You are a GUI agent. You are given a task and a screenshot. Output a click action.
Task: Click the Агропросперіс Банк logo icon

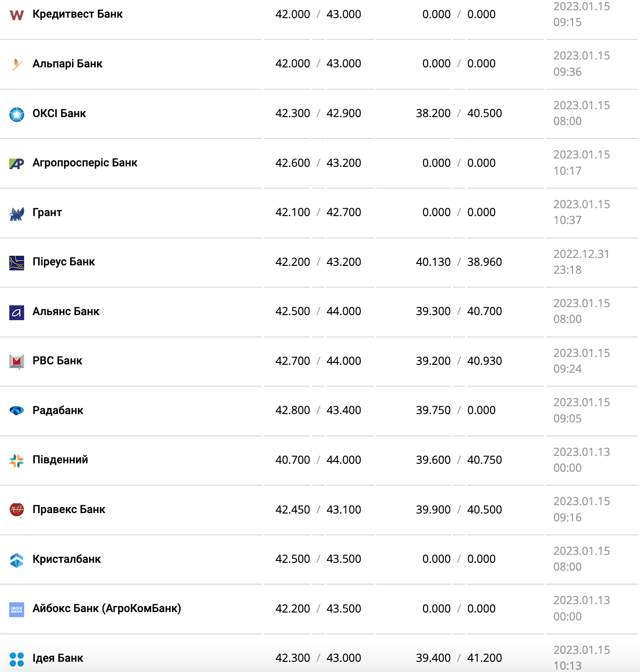coord(17,164)
